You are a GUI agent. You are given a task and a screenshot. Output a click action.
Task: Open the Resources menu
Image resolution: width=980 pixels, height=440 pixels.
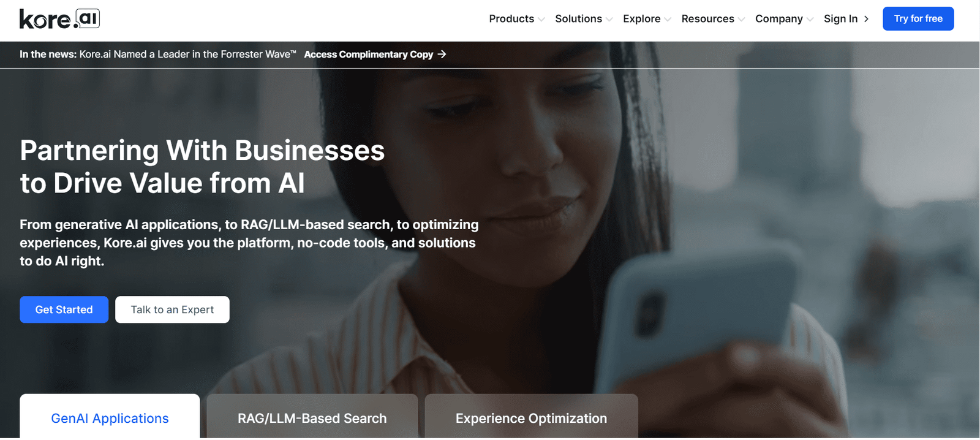[x=707, y=19]
